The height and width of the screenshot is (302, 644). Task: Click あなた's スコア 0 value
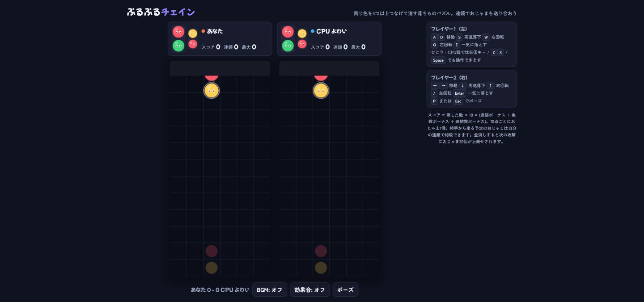218,47
